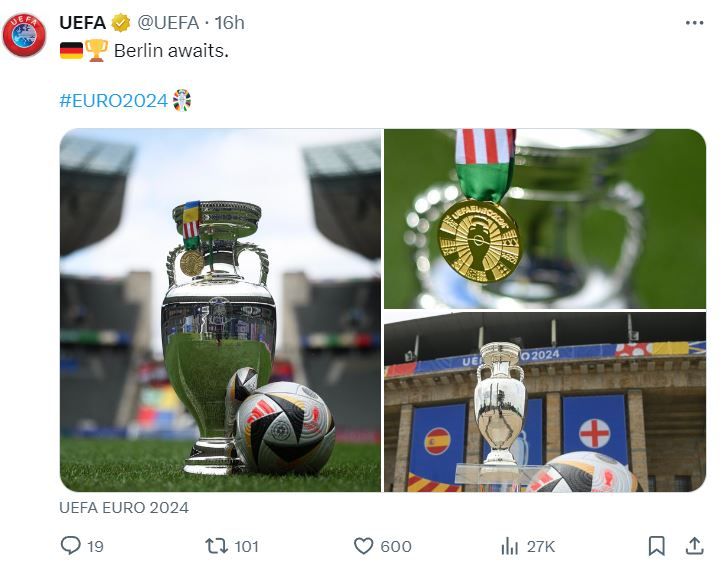Open the gold medal close-up photo
Viewport: 723px width, 570px height.
pyautogui.click(x=545, y=219)
